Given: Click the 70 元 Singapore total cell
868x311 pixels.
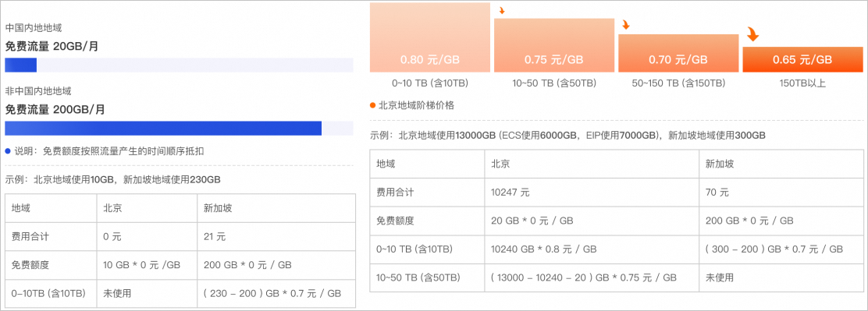Looking at the screenshot, I should (x=717, y=193).
